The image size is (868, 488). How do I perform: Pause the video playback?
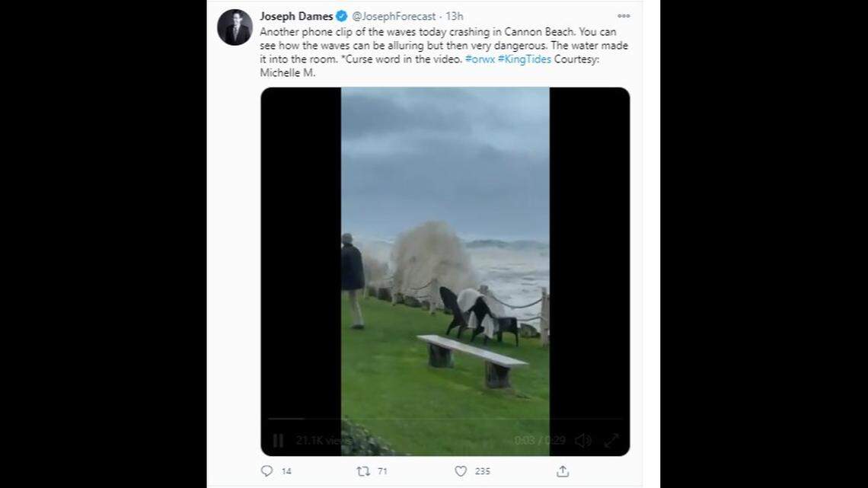pos(278,440)
